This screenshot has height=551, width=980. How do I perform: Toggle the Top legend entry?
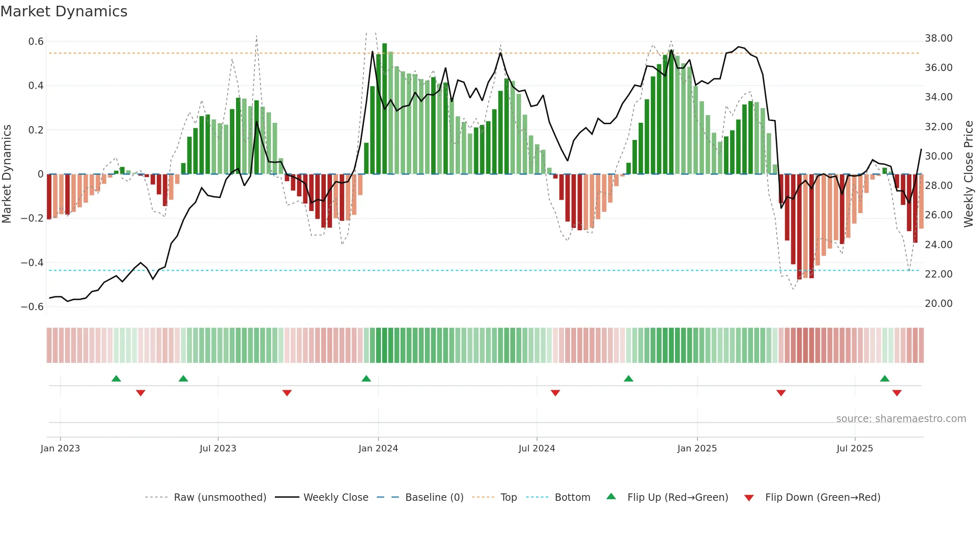click(x=494, y=497)
